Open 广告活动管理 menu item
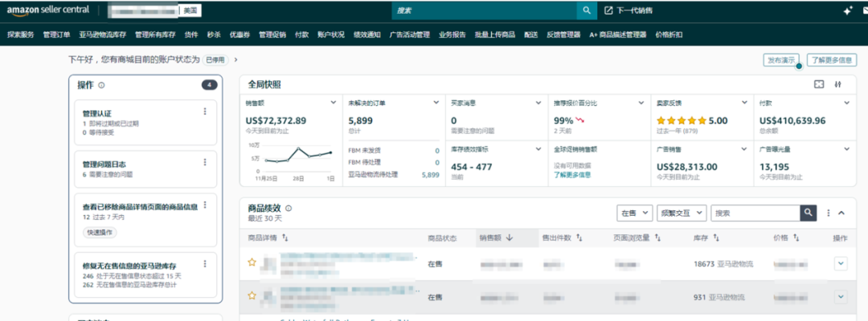 pyautogui.click(x=410, y=35)
